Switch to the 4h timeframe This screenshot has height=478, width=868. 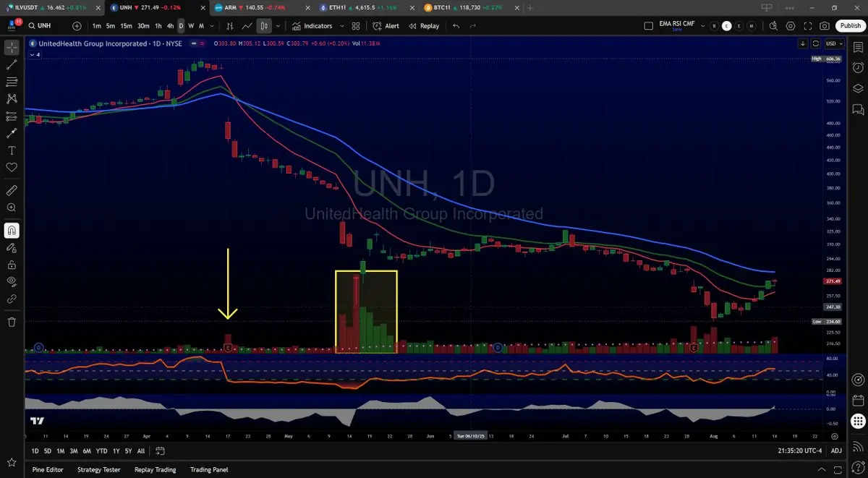pyautogui.click(x=170, y=26)
